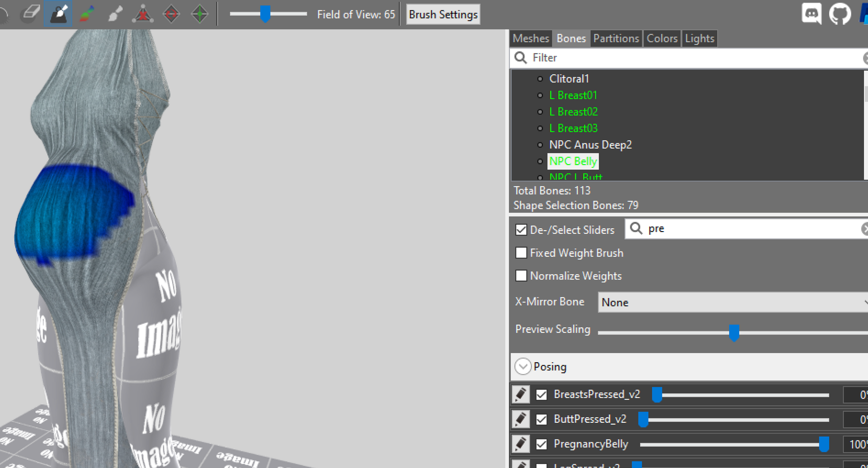The height and width of the screenshot is (468, 868).
Task: Open the GitHub link icon
Action: [840, 14]
